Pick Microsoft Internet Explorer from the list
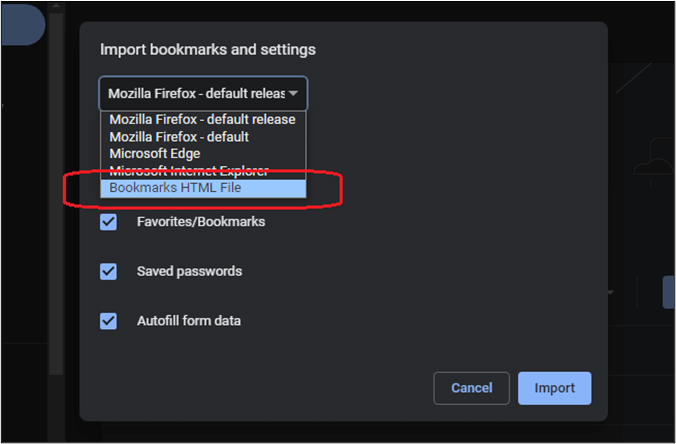676x444 pixels. (x=188, y=170)
